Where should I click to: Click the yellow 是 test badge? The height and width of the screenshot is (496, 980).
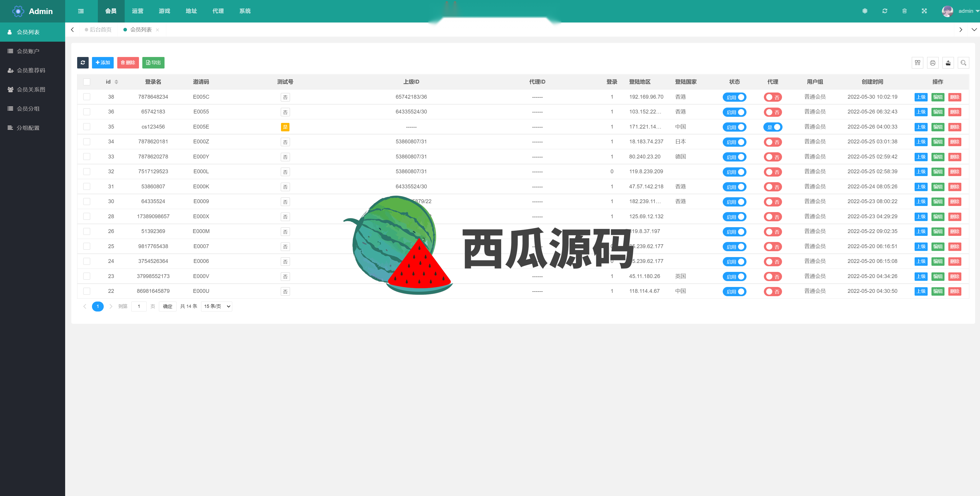click(285, 127)
